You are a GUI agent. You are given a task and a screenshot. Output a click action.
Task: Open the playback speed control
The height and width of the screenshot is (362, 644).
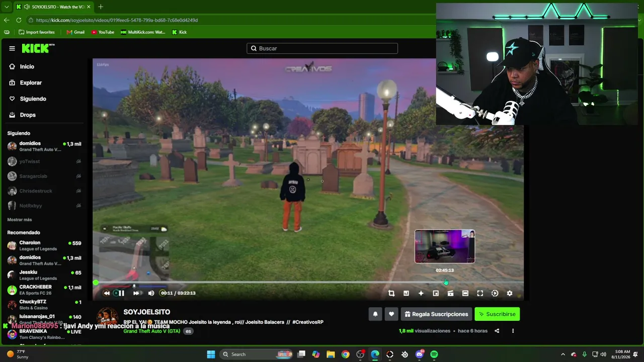point(495,293)
